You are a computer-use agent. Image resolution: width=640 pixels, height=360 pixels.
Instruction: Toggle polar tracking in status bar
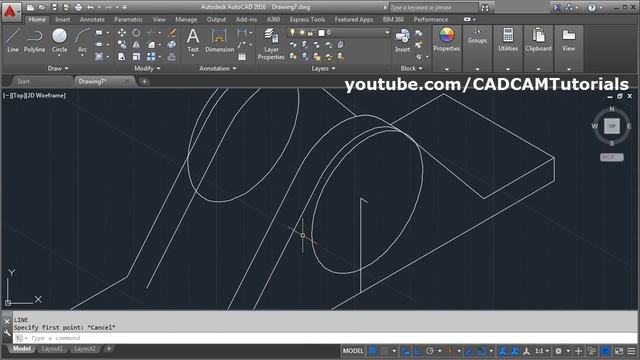(x=429, y=351)
